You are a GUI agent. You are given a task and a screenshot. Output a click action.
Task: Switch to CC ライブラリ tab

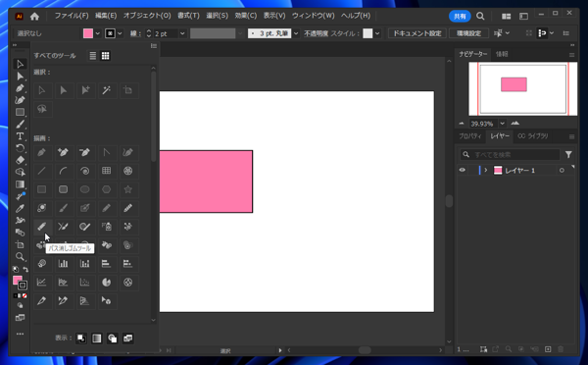pos(533,136)
